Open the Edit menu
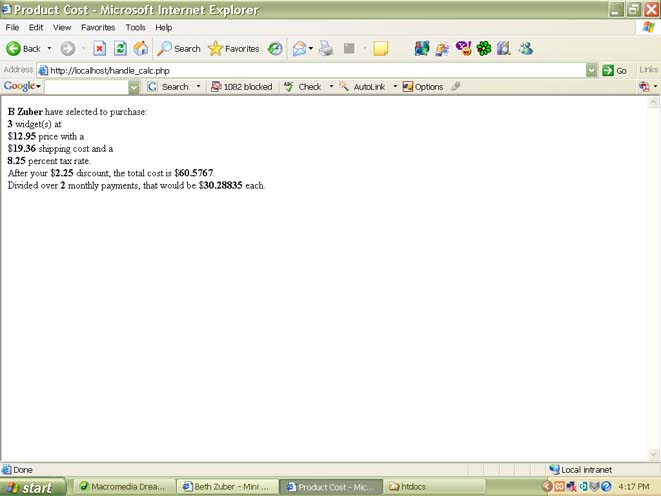The height and width of the screenshot is (496, 661). coord(36,27)
